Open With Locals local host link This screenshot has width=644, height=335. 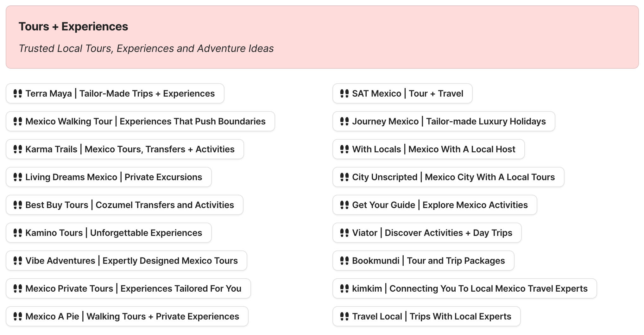pyautogui.click(x=433, y=149)
